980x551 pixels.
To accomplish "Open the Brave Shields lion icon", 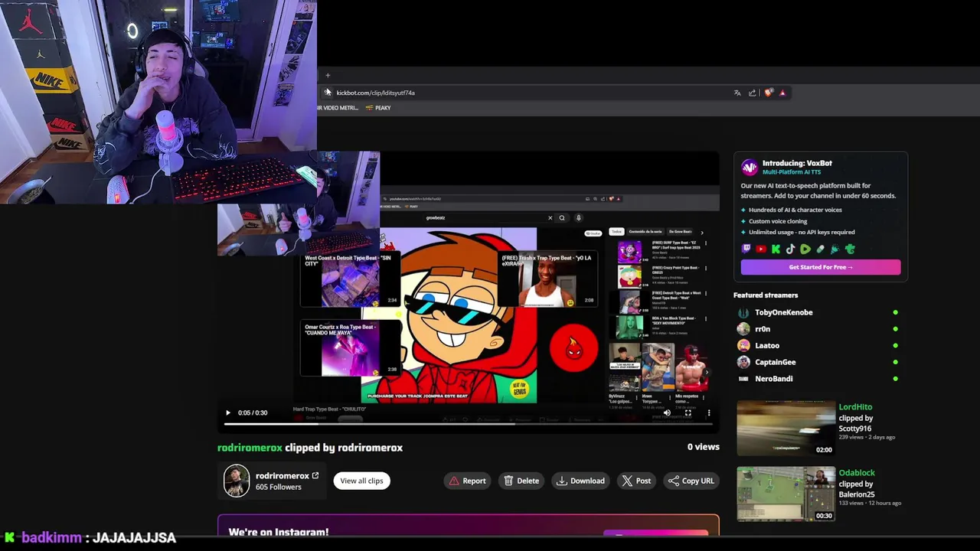I will coord(769,93).
